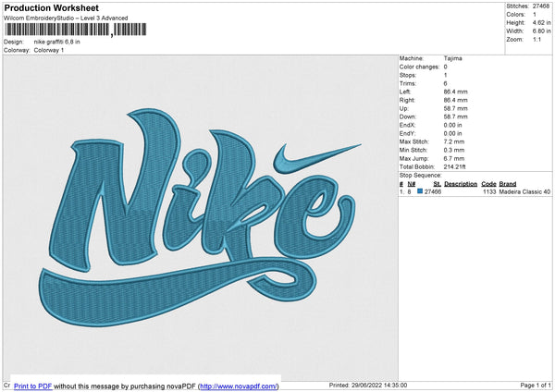555x392 pixels.
Task: Click the Nike swoosh in the design
Action: click(x=316, y=158)
